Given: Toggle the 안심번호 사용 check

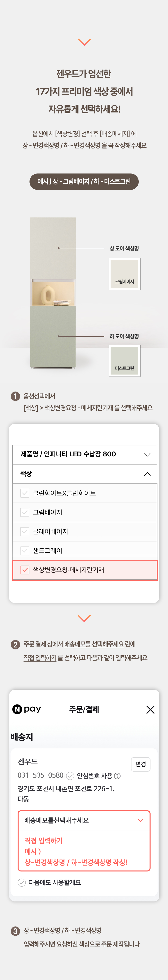Looking at the screenshot, I should click(70, 776).
